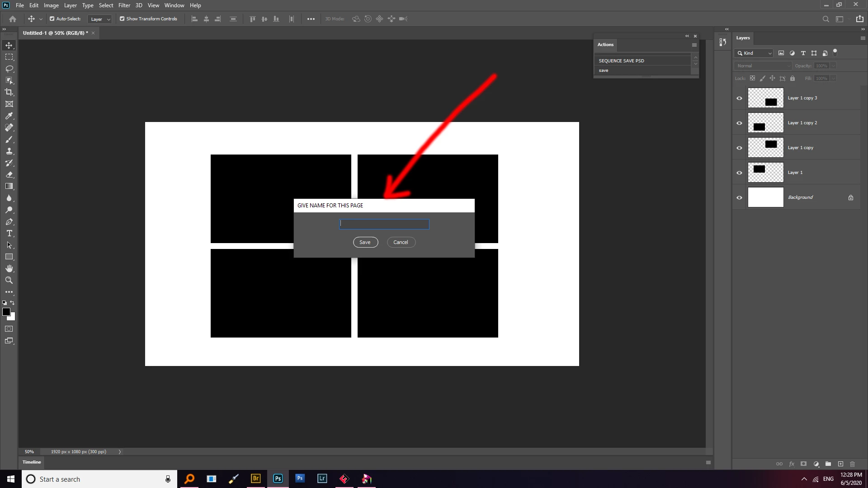The image size is (868, 488).
Task: Click the Save button in dialog
Action: [x=365, y=242]
